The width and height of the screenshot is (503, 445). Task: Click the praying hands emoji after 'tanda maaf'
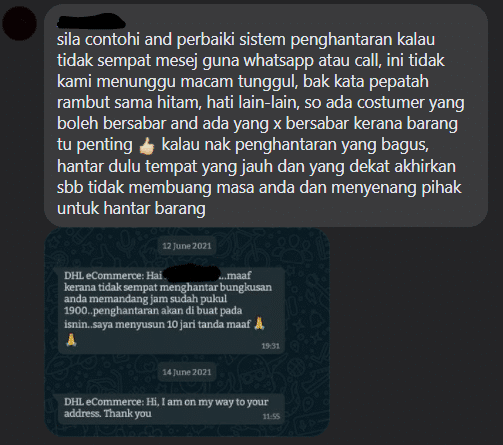pos(259,324)
